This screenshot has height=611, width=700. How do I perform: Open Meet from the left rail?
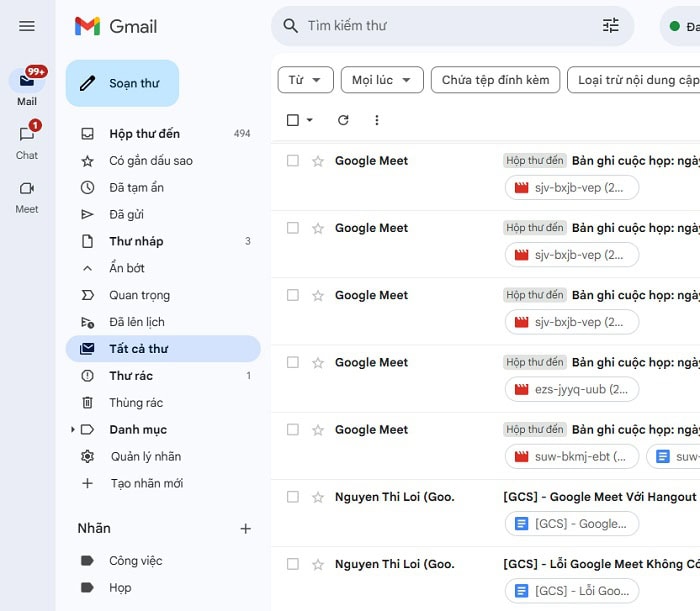click(27, 193)
